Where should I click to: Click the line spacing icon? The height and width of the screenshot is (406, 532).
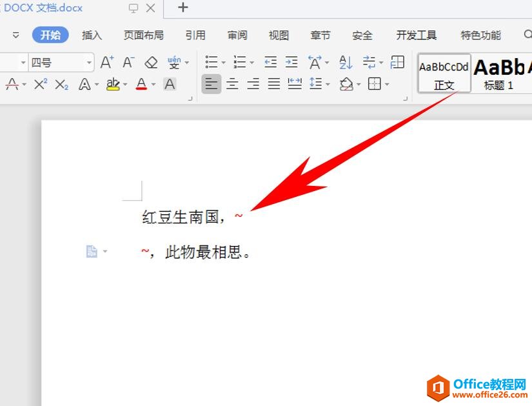click(316, 83)
